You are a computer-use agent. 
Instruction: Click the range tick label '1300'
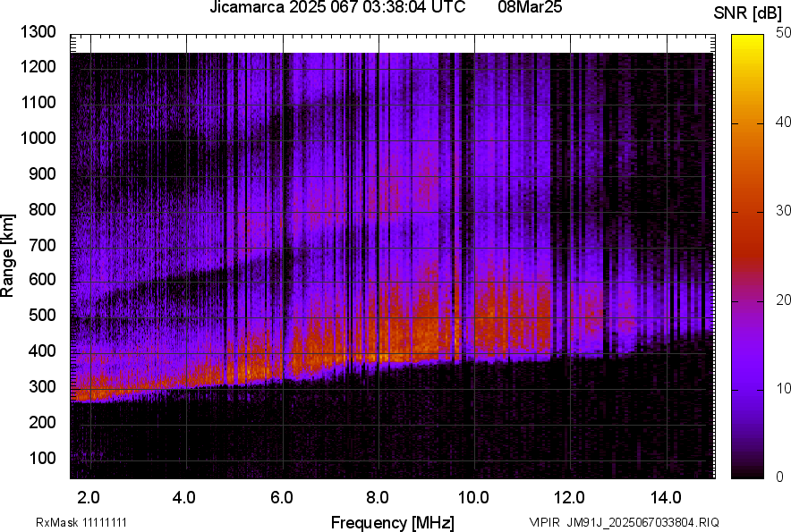tap(38, 32)
